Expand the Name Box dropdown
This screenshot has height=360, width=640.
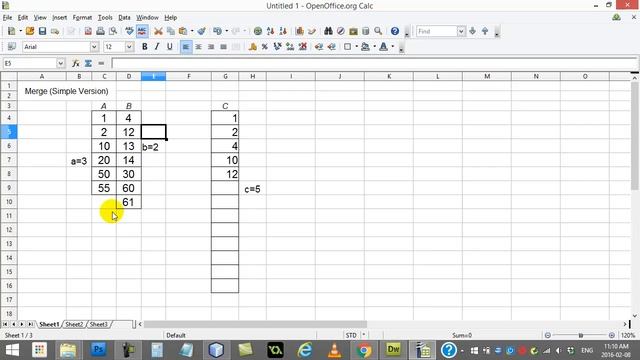click(x=61, y=63)
